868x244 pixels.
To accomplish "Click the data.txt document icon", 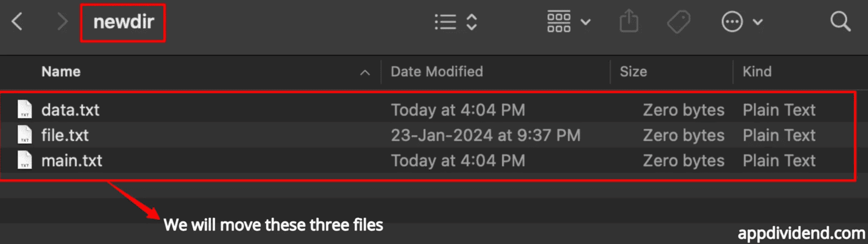I will (x=25, y=110).
